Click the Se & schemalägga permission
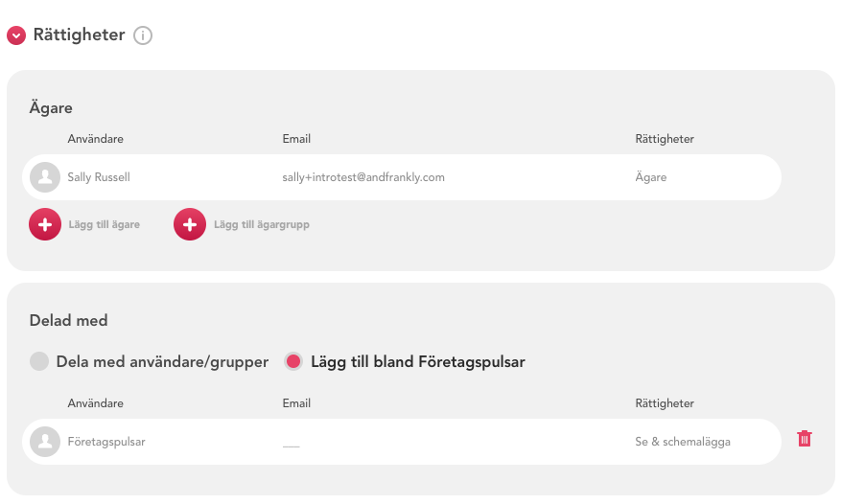Image resolution: width=841 pixels, height=504 pixels. click(683, 442)
